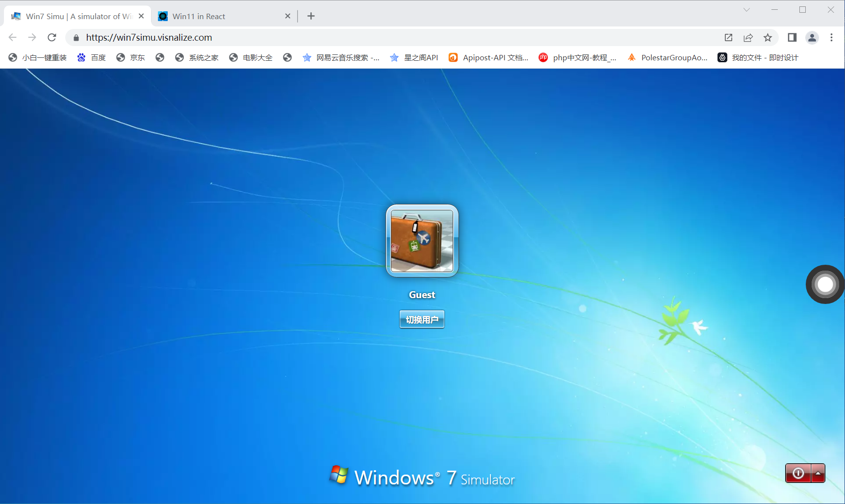Maximize the Chrome browser window
The width and height of the screenshot is (845, 504).
click(802, 10)
